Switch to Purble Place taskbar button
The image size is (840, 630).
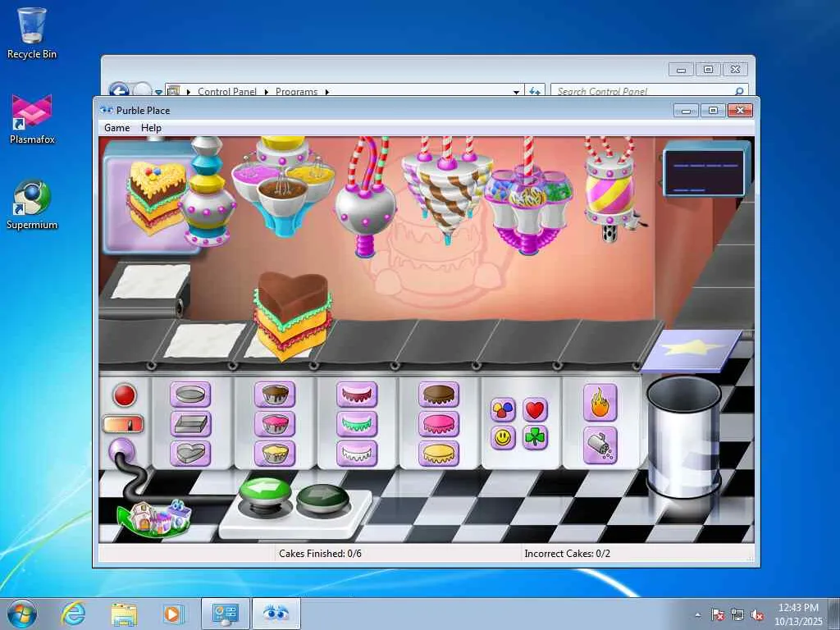(x=276, y=614)
